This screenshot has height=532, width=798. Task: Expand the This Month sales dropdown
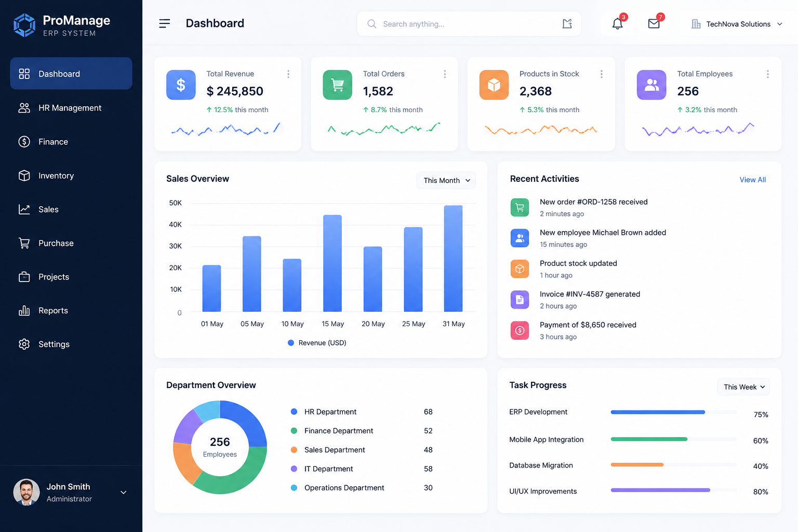pyautogui.click(x=446, y=180)
